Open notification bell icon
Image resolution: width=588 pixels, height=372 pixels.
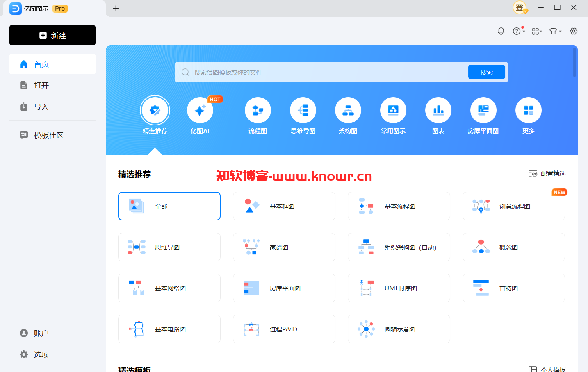[501, 31]
